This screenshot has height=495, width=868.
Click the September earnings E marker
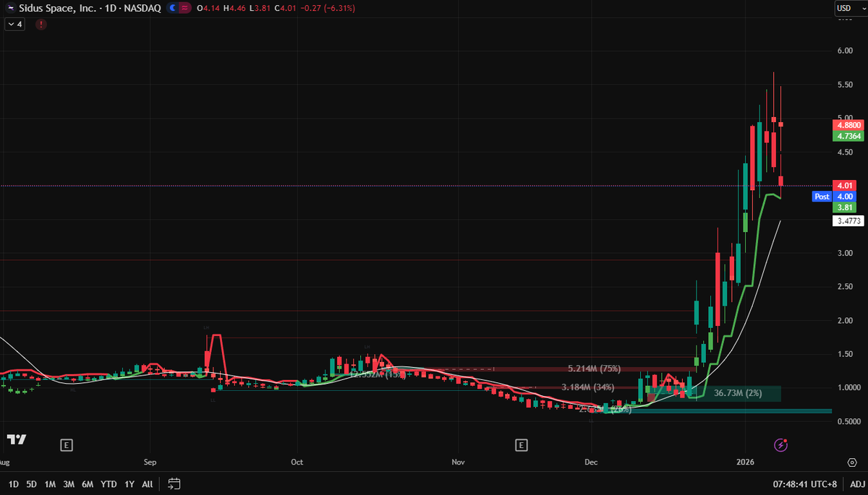(x=67, y=445)
